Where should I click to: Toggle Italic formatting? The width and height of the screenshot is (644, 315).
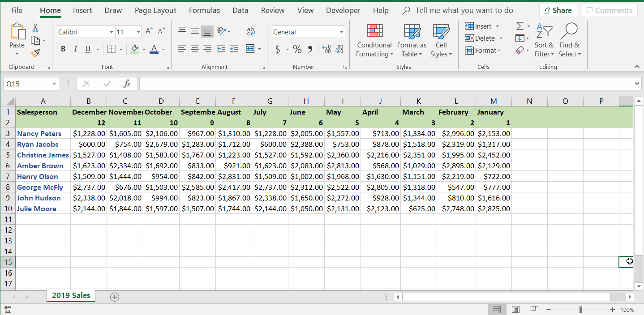tap(75, 49)
